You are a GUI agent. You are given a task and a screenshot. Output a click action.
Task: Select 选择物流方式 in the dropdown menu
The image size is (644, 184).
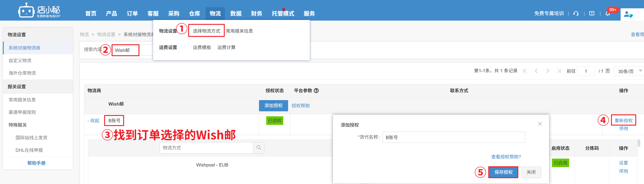click(206, 31)
